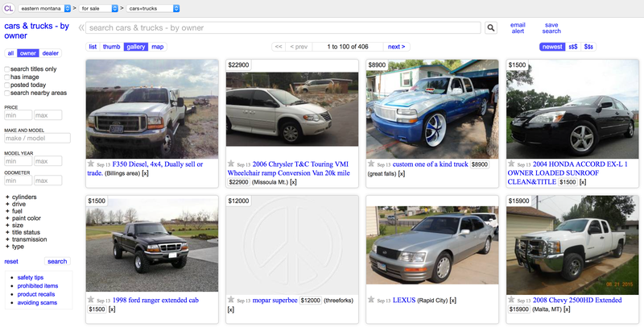Switch to gallery view
Image resolution: width=644 pixels, height=328 pixels.
135,47
